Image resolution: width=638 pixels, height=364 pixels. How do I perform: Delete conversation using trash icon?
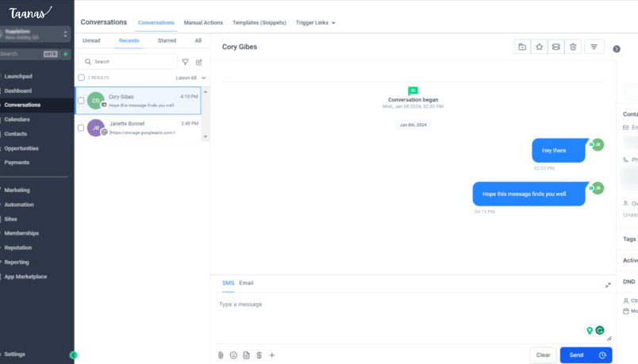574,47
